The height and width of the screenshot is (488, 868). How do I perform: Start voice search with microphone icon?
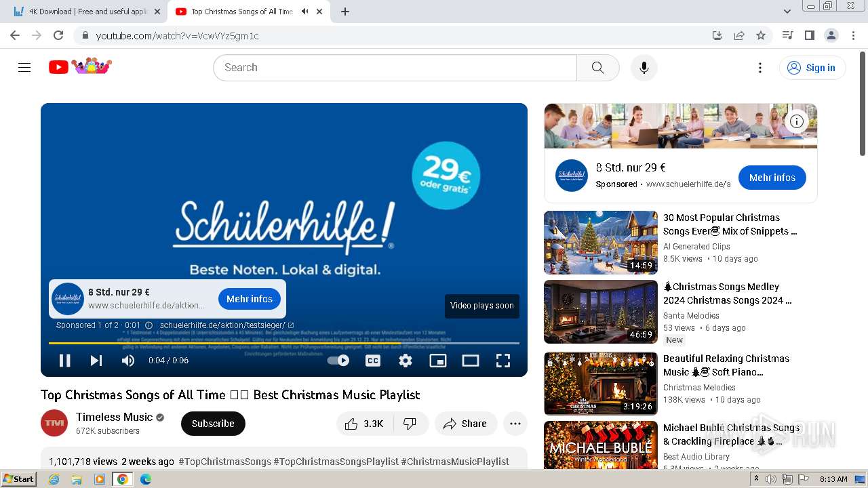click(644, 67)
